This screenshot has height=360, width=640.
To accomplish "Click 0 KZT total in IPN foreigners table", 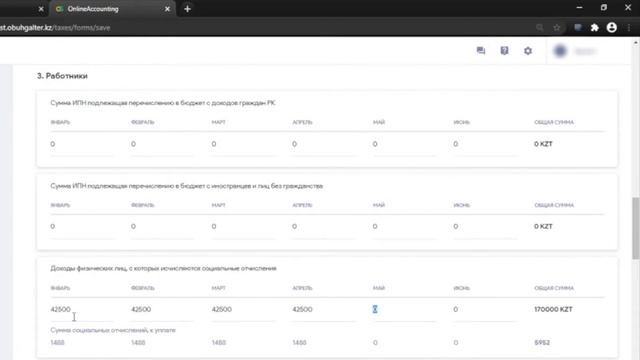I will pos(543,227).
